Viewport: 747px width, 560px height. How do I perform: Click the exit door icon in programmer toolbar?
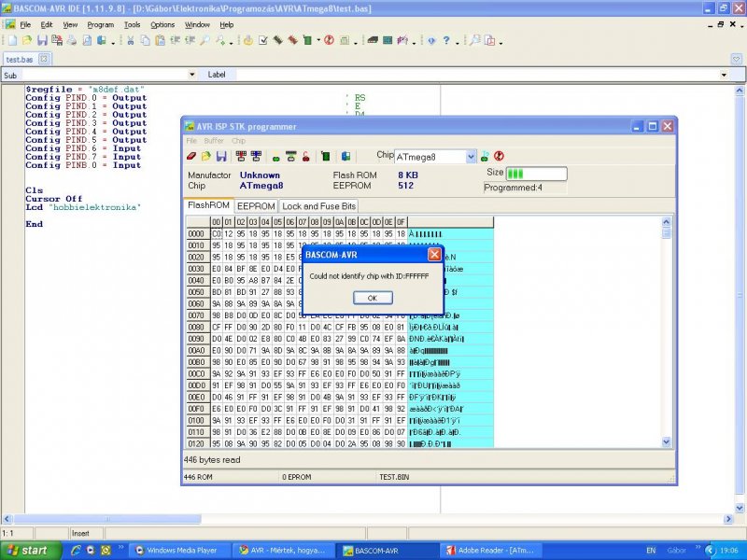click(x=345, y=156)
